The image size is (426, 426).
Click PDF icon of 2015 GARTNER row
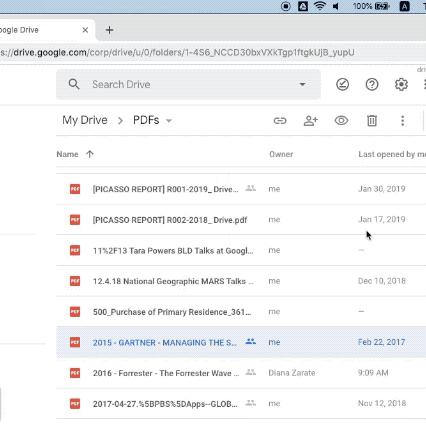coord(75,342)
